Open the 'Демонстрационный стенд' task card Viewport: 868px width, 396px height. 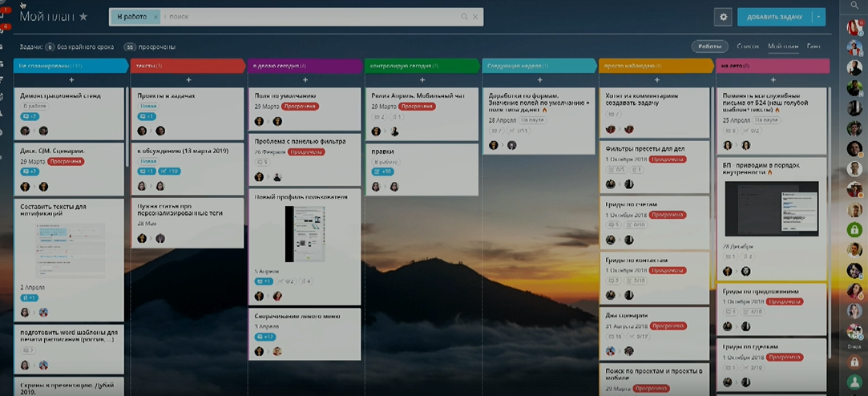(60, 96)
